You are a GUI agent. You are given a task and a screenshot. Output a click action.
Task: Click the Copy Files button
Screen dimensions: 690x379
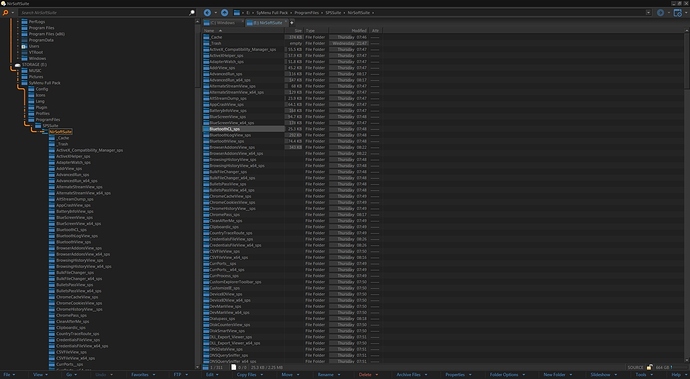pos(250,375)
